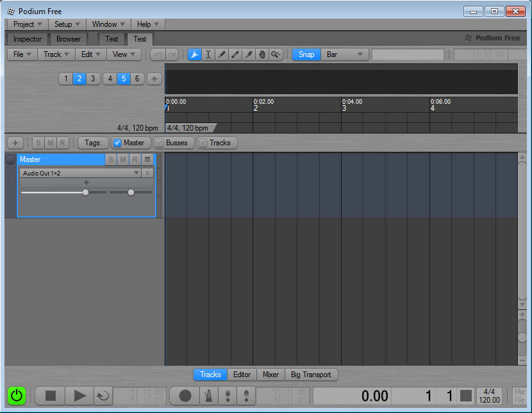Start playback with the Play button
This screenshot has height=413, width=532.
tap(79, 396)
